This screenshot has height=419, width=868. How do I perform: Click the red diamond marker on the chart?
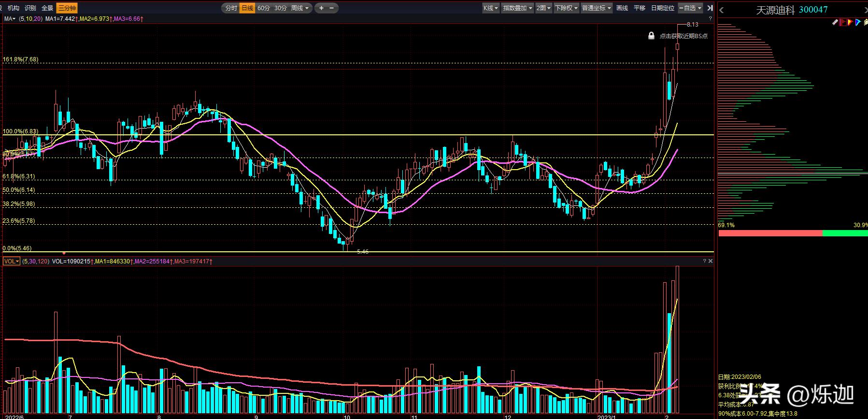coord(64,253)
